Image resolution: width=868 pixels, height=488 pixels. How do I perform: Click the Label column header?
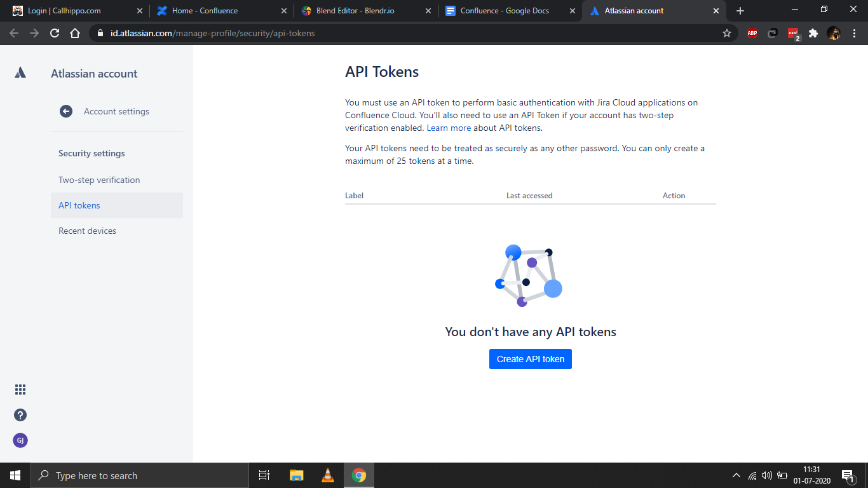click(354, 196)
